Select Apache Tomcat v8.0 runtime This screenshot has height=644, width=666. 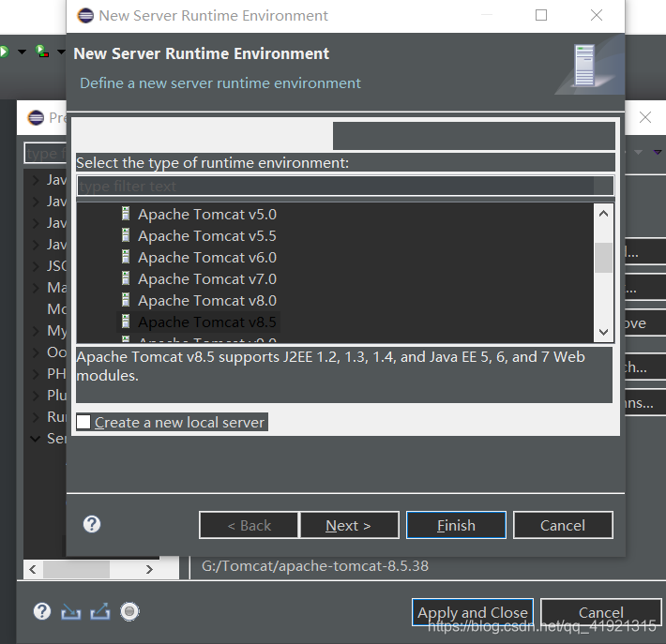point(207,301)
